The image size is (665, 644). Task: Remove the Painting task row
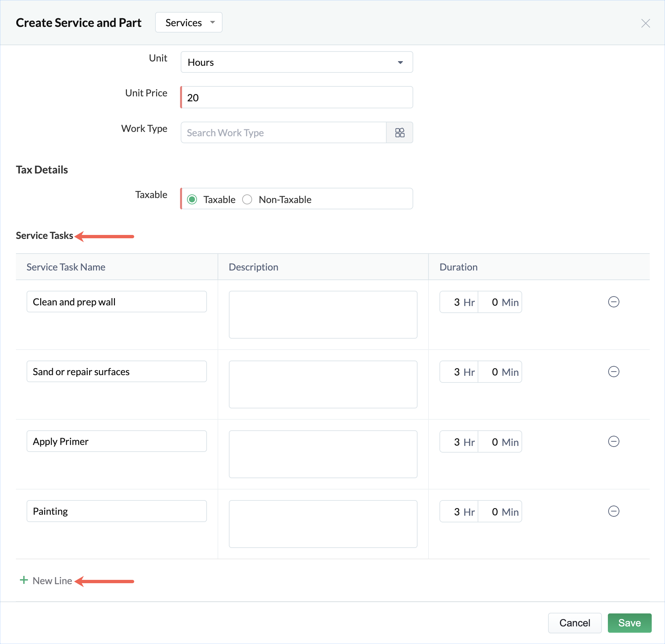(x=613, y=511)
